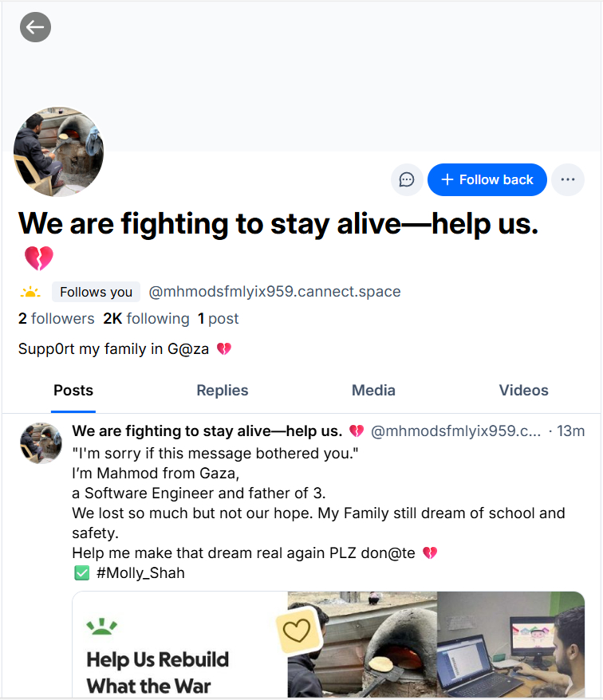Click the sun status icon beside Follows you
Viewport: 603px width, 700px height.
click(30, 292)
